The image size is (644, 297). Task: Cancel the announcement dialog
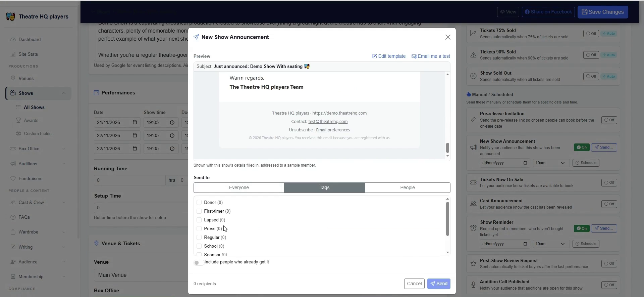[414, 284]
